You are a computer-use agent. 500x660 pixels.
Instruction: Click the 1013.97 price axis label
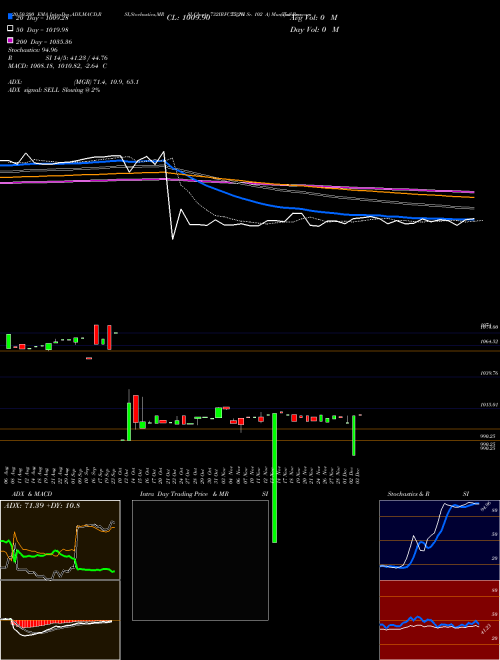coord(489,405)
